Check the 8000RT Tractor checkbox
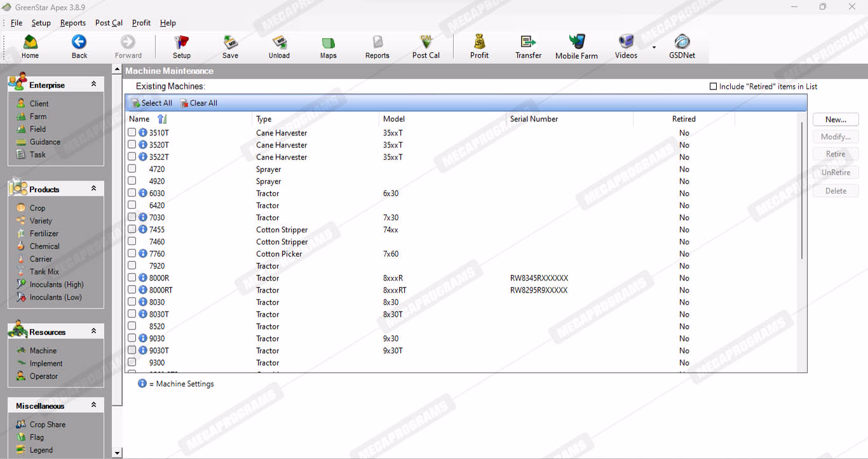868x459 pixels. tap(132, 289)
